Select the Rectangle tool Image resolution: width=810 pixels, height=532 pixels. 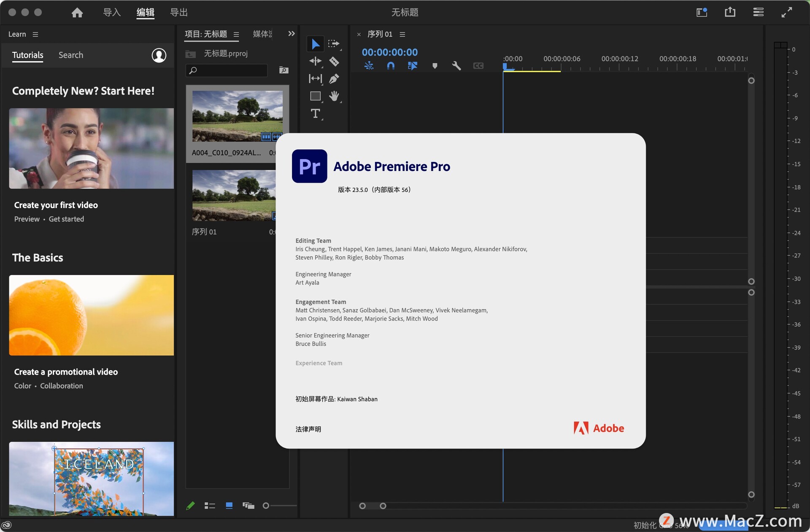pyautogui.click(x=315, y=96)
